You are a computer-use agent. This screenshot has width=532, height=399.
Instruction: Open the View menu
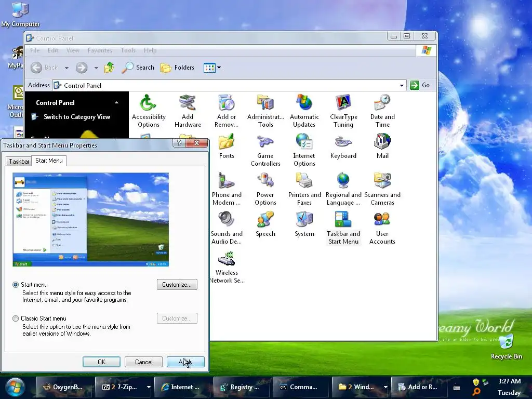(x=73, y=50)
